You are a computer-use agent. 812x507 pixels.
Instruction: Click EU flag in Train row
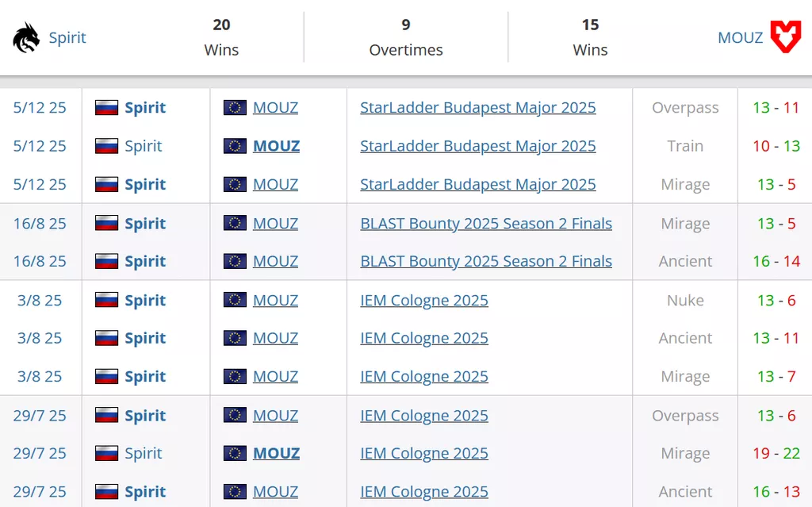[x=235, y=146]
